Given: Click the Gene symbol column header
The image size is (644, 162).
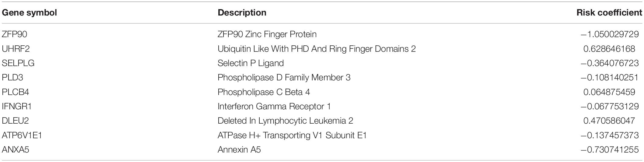Looking at the screenshot, I should coord(29,13).
